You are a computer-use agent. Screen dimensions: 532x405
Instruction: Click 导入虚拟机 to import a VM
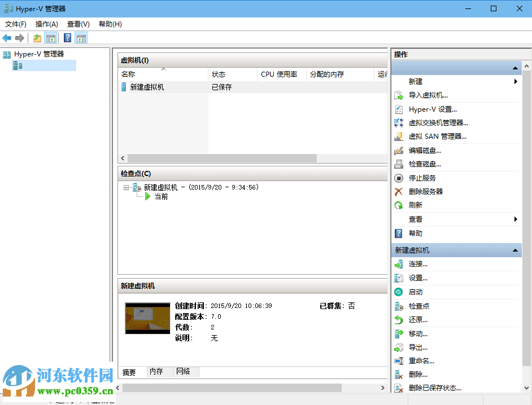point(430,95)
